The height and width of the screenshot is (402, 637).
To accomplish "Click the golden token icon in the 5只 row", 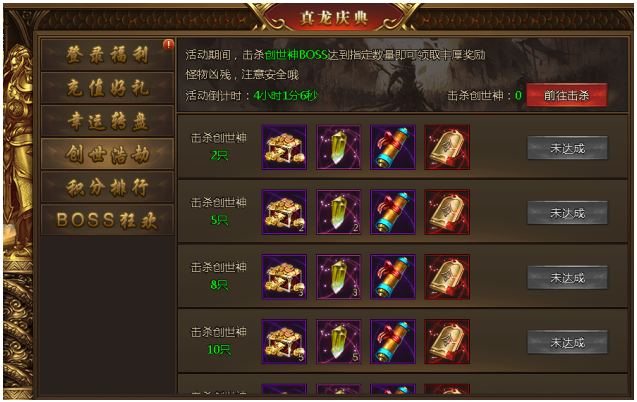I will 447,212.
